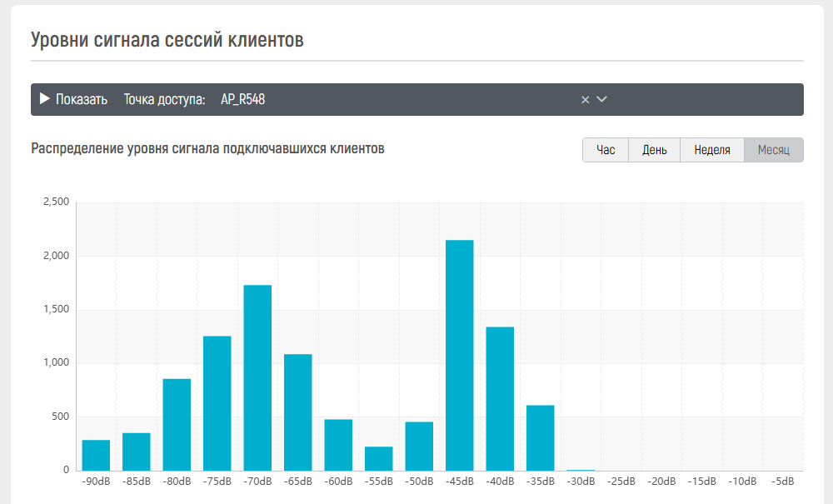Clear the AP_R548 access point selection
Viewport: 833px width, 504px height.
pos(585,99)
